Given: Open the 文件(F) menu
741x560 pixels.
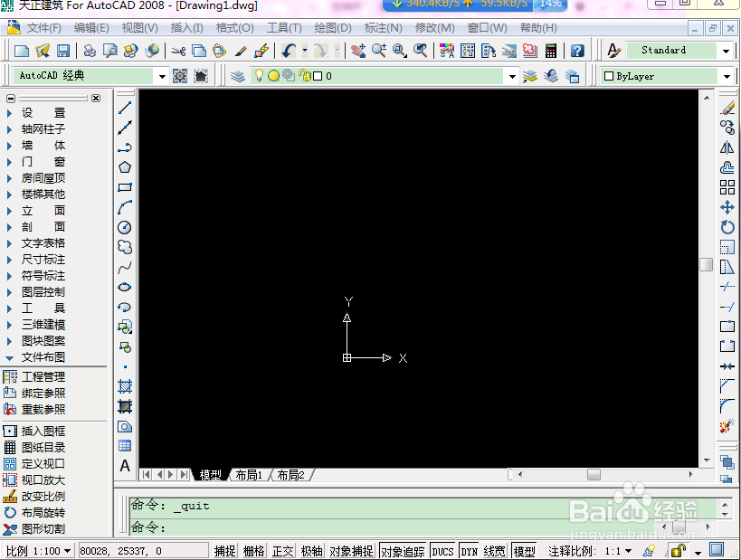Looking at the screenshot, I should coord(44,28).
